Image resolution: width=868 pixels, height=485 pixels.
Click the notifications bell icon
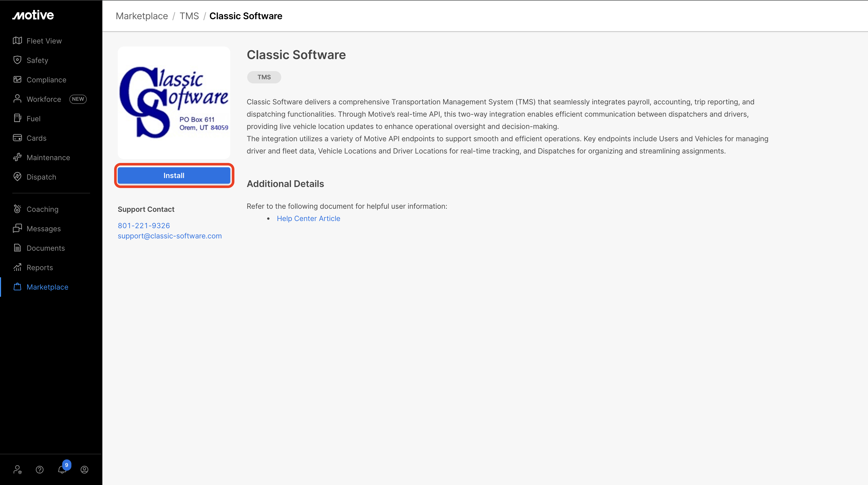pyautogui.click(x=62, y=469)
